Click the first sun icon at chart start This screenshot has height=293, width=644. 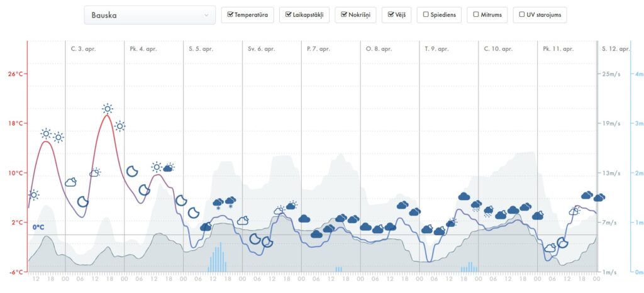[34, 195]
